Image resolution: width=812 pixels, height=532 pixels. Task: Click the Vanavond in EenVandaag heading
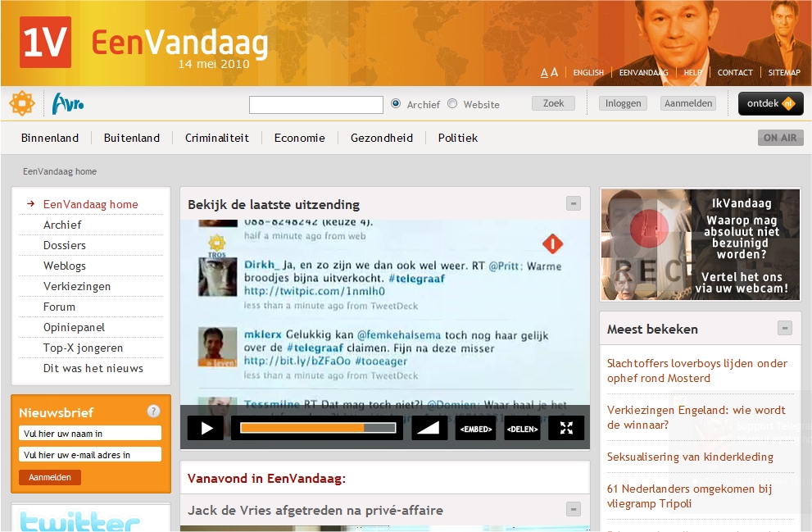266,478
